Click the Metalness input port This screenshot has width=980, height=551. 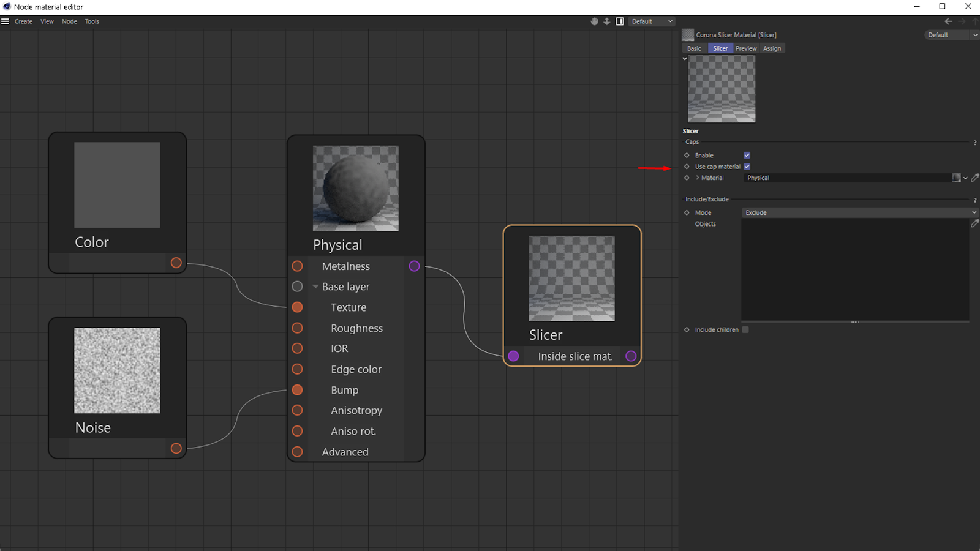[298, 266]
